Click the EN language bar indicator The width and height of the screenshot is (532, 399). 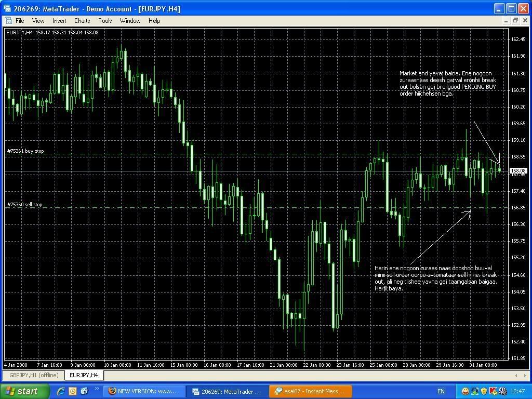click(441, 391)
